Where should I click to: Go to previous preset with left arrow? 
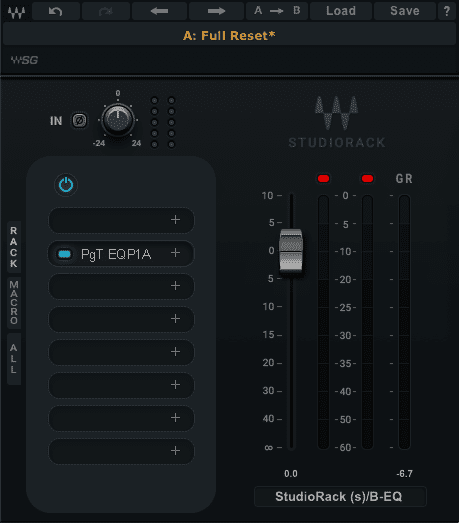[159, 11]
